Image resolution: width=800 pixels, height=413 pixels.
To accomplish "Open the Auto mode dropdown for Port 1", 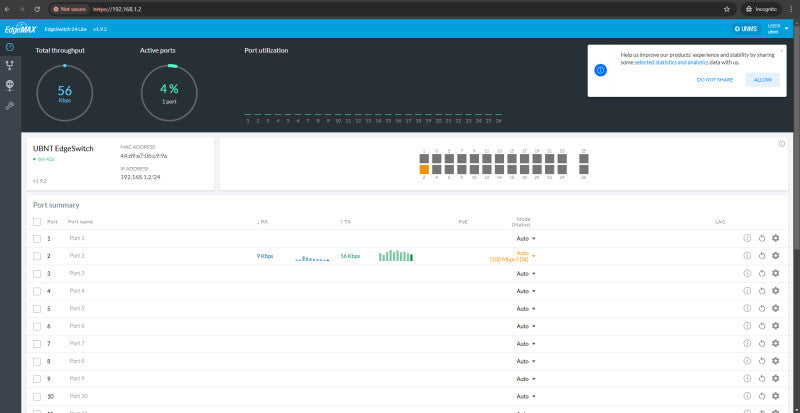I will 526,238.
